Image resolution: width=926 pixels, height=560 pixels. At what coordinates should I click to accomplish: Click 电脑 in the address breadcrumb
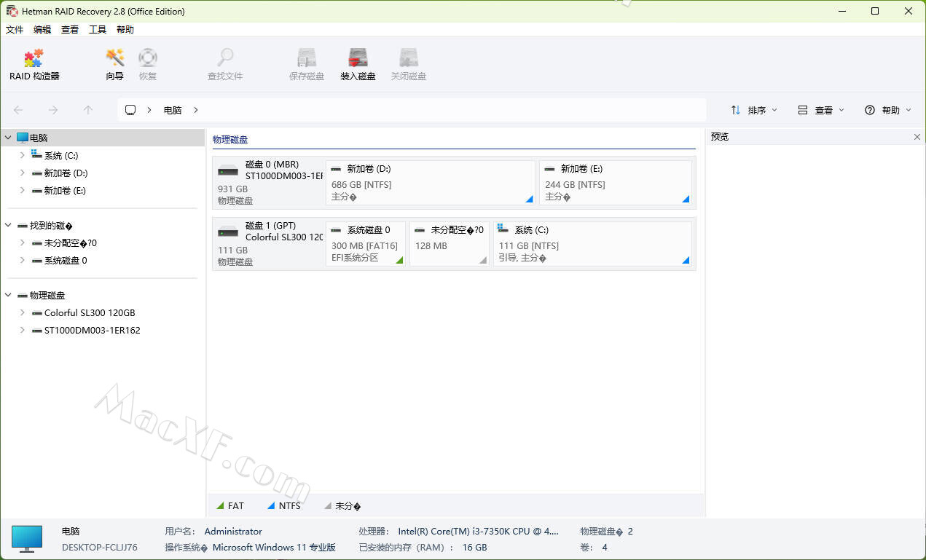click(173, 110)
